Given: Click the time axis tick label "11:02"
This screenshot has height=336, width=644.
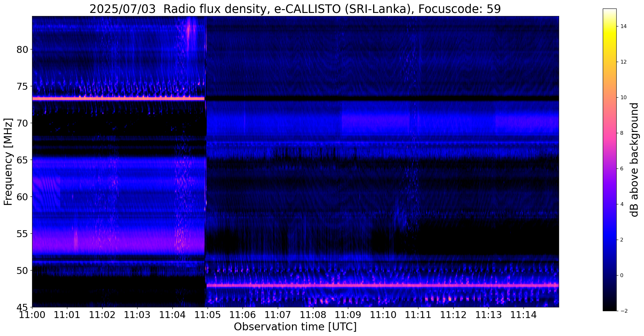Looking at the screenshot, I should tap(102, 315).
